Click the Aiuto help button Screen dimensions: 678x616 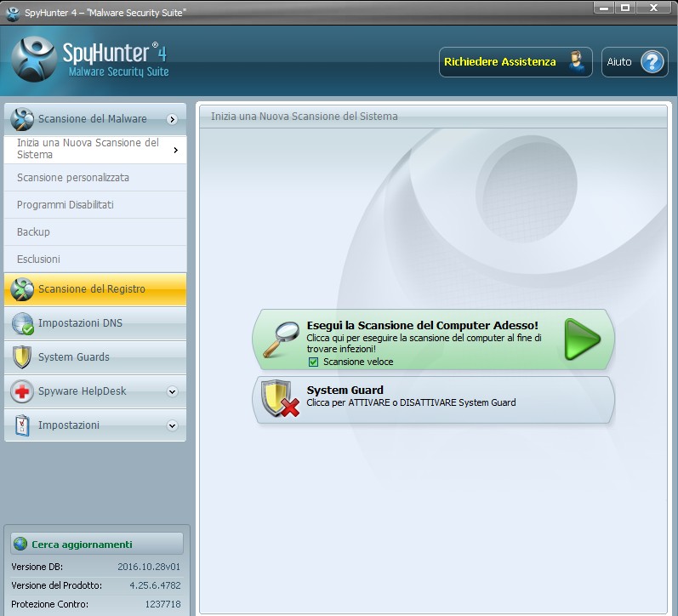635,62
